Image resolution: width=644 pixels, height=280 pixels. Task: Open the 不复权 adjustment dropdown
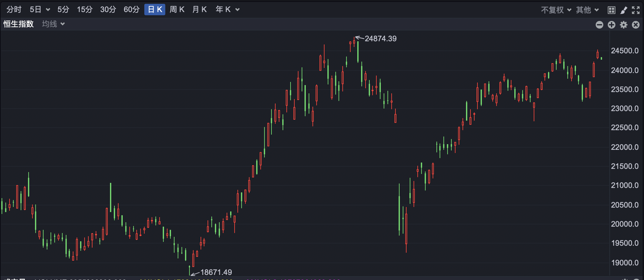(556, 10)
